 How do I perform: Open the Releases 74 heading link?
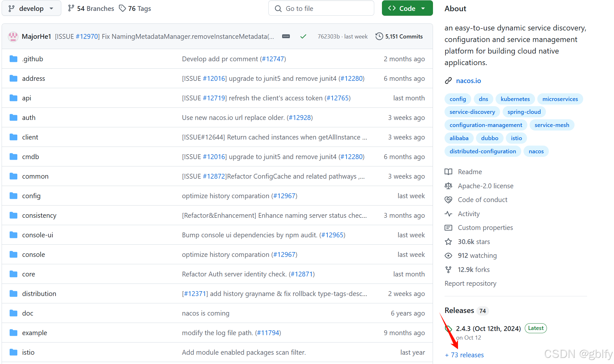coord(467,310)
